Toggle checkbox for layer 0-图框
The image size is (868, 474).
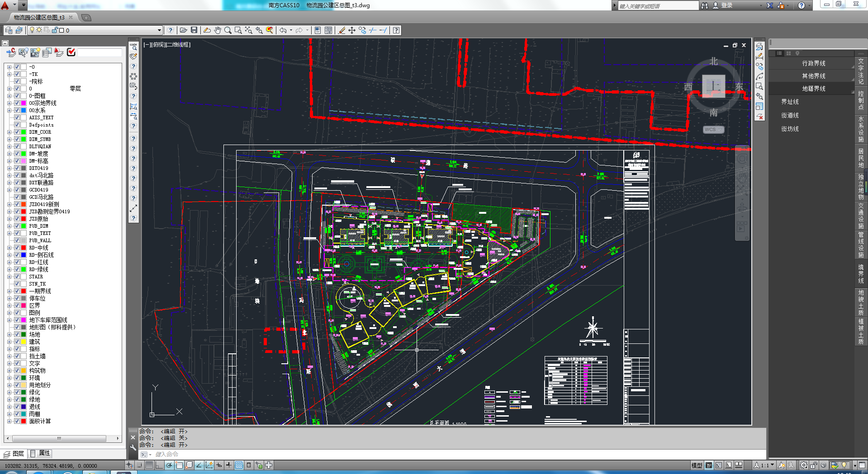pos(17,96)
